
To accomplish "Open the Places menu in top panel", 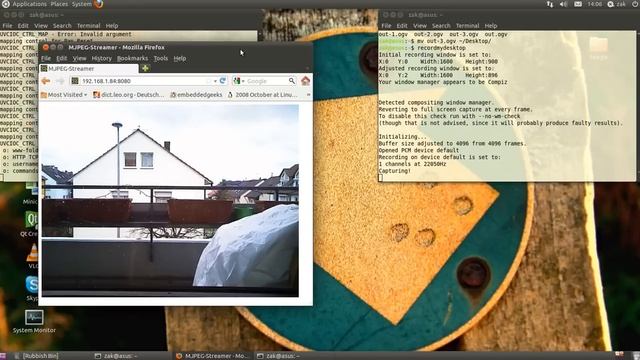I will tap(59, 4).
